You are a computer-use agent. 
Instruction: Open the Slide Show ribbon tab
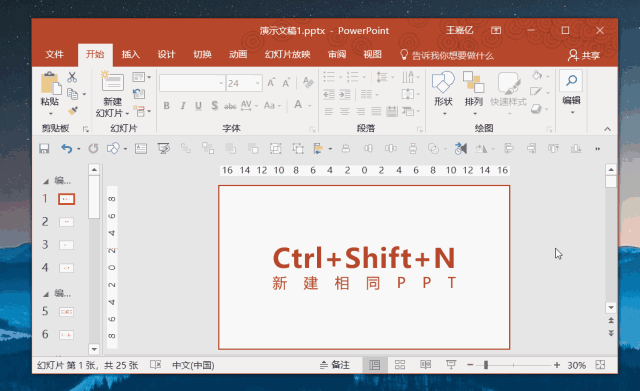(287, 55)
